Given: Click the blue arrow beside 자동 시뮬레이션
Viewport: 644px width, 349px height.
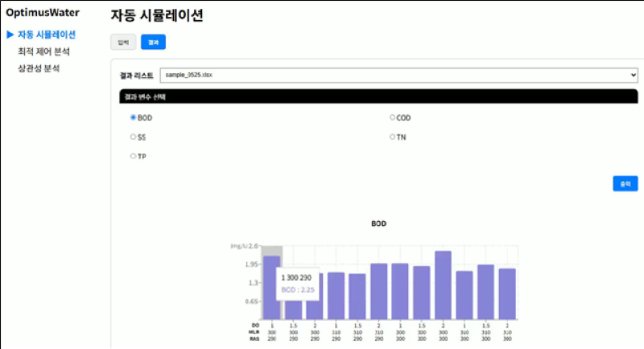Looking at the screenshot, I should click(x=10, y=35).
